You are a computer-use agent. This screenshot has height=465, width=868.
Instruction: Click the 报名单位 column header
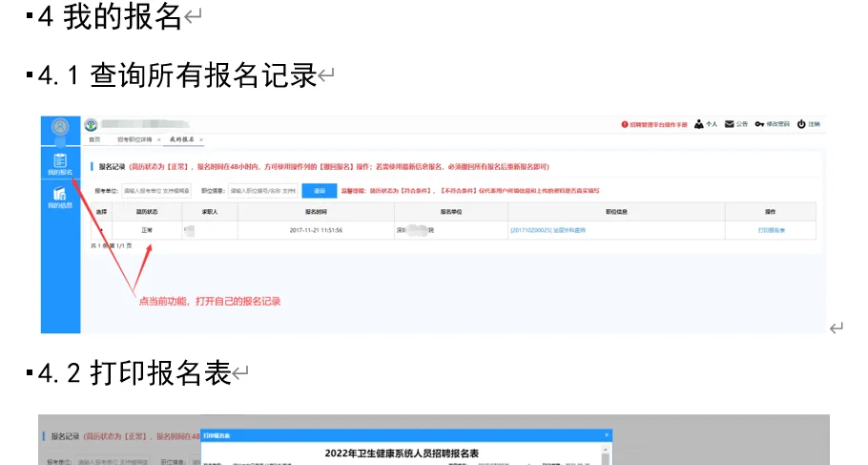(451, 212)
